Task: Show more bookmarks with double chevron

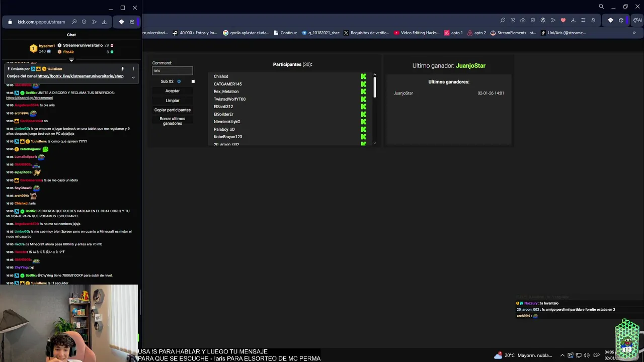Action: (x=634, y=33)
